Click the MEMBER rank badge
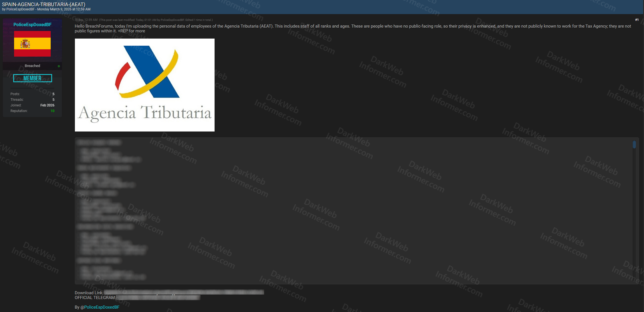Image resolution: width=644 pixels, height=312 pixels. [32, 78]
